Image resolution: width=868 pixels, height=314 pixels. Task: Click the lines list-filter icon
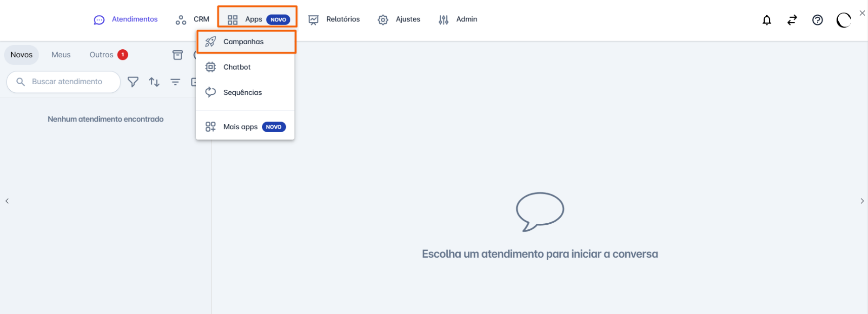pos(175,82)
